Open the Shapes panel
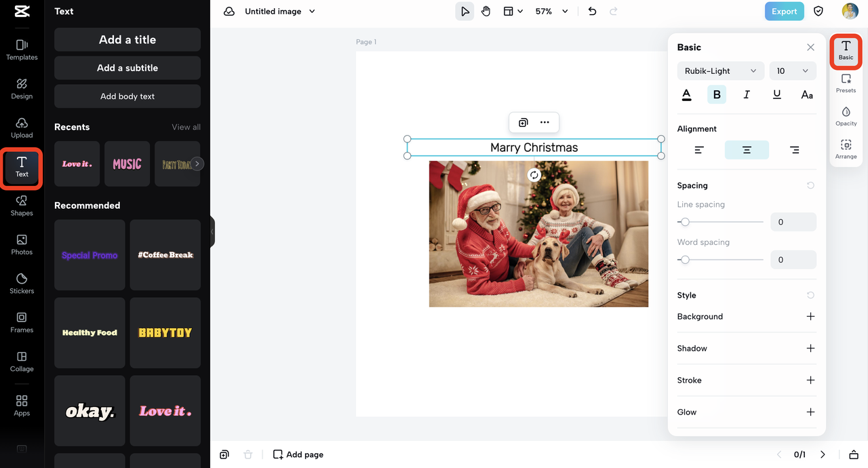Image resolution: width=868 pixels, height=468 pixels. click(x=22, y=206)
